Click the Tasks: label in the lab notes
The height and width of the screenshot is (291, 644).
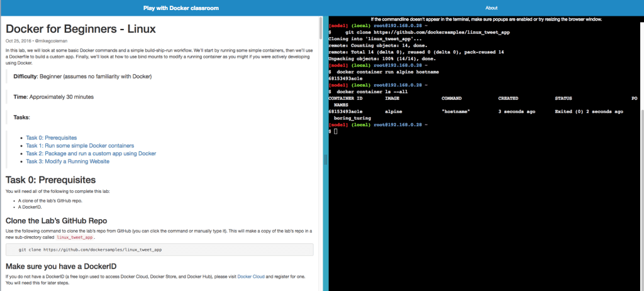[x=22, y=117]
